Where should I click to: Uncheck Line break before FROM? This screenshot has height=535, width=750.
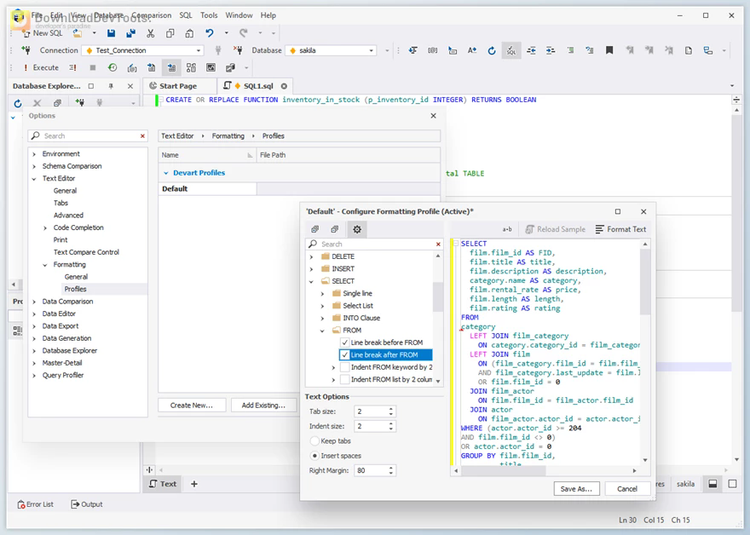pos(344,342)
